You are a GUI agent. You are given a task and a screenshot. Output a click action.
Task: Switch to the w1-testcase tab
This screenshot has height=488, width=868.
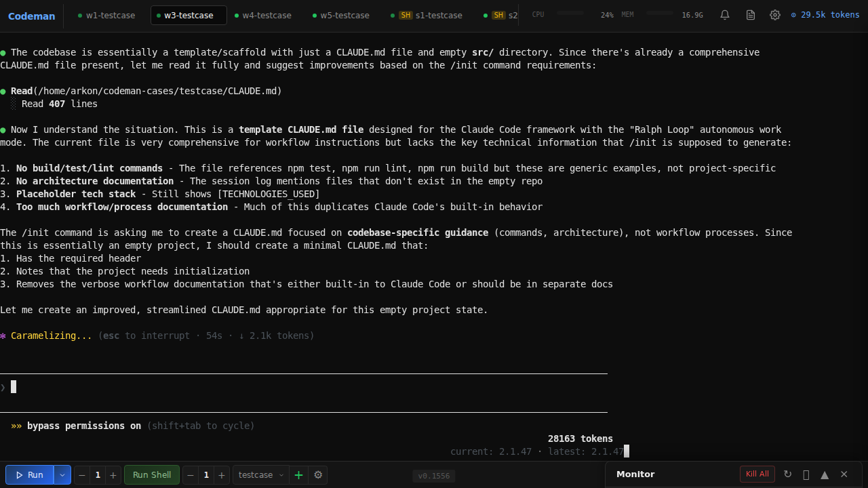click(111, 15)
